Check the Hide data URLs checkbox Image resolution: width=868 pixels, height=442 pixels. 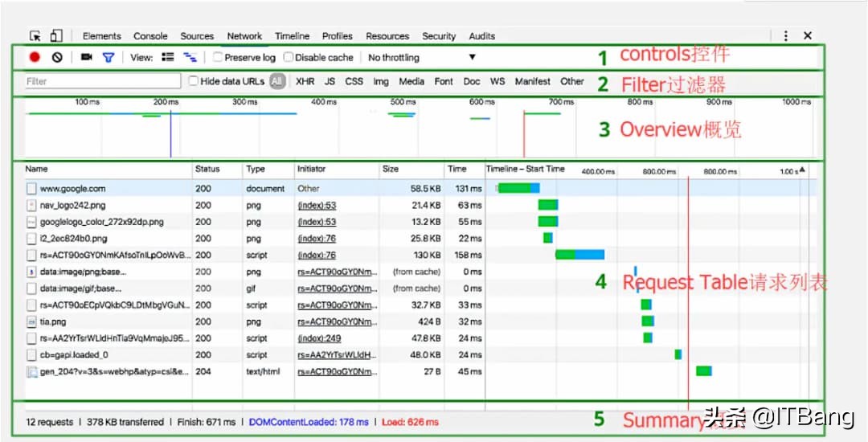point(194,81)
